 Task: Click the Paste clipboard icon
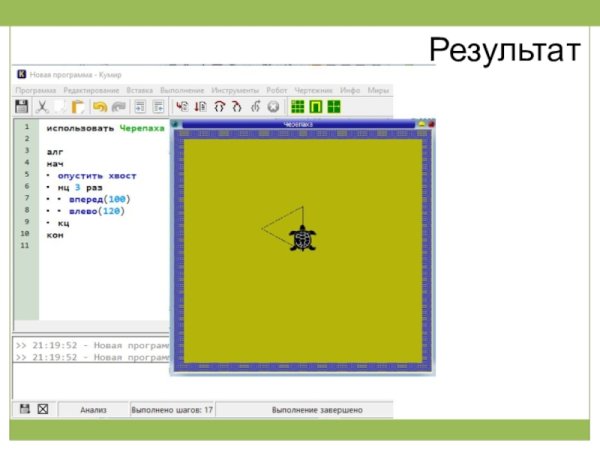pyautogui.click(x=78, y=106)
